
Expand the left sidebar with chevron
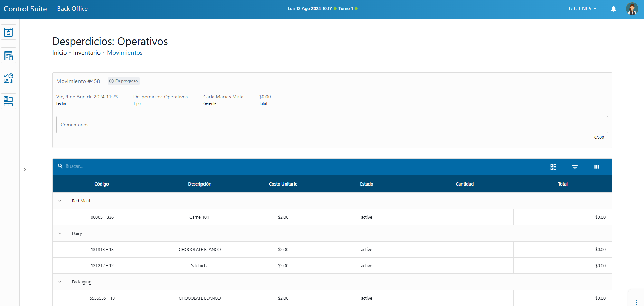(x=25, y=170)
